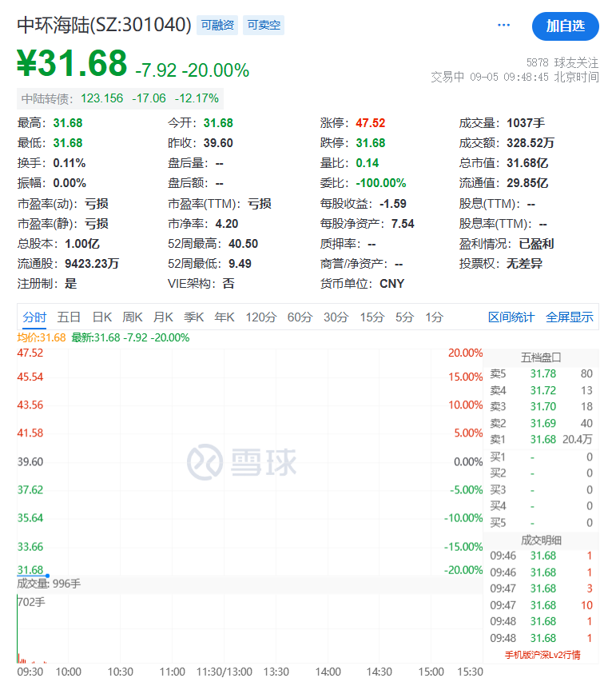Click the 加自选 button
This screenshot has height=686, width=616.
(565, 26)
